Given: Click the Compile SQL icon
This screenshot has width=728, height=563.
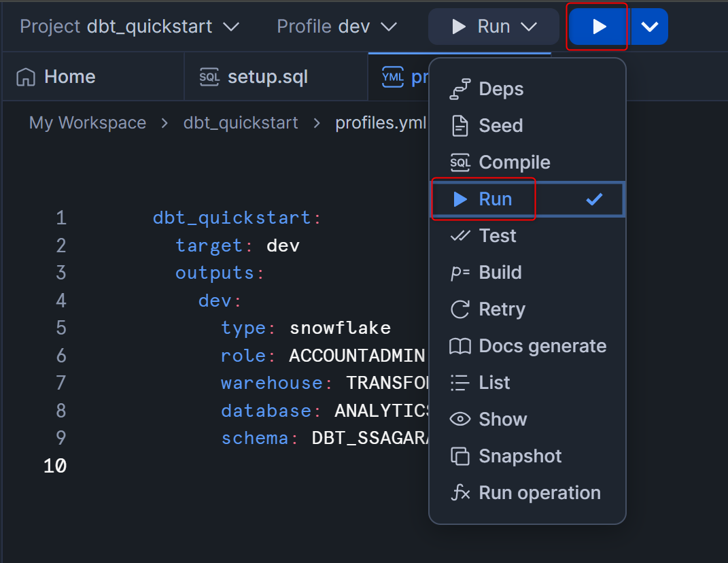Looking at the screenshot, I should click(460, 163).
